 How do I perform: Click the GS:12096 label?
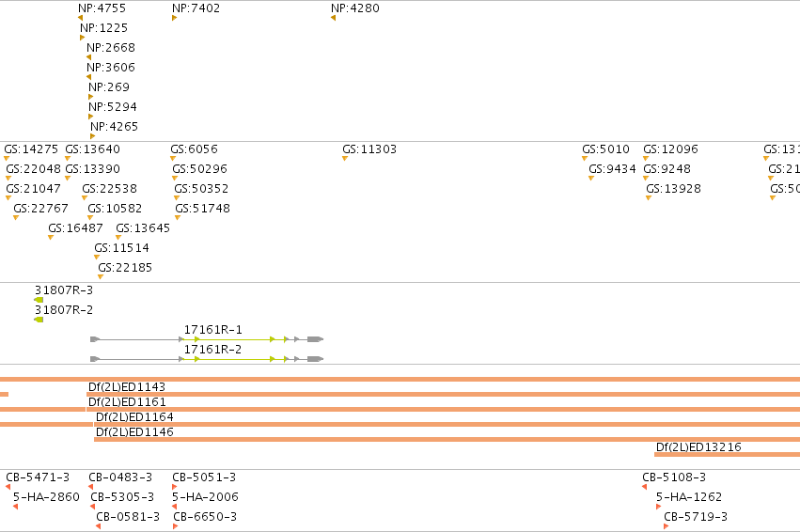pos(670,149)
